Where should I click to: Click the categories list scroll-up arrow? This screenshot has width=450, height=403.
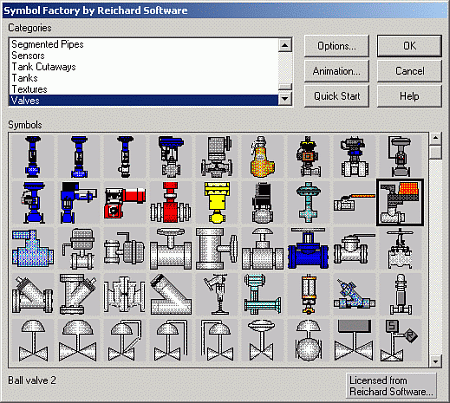pos(285,45)
